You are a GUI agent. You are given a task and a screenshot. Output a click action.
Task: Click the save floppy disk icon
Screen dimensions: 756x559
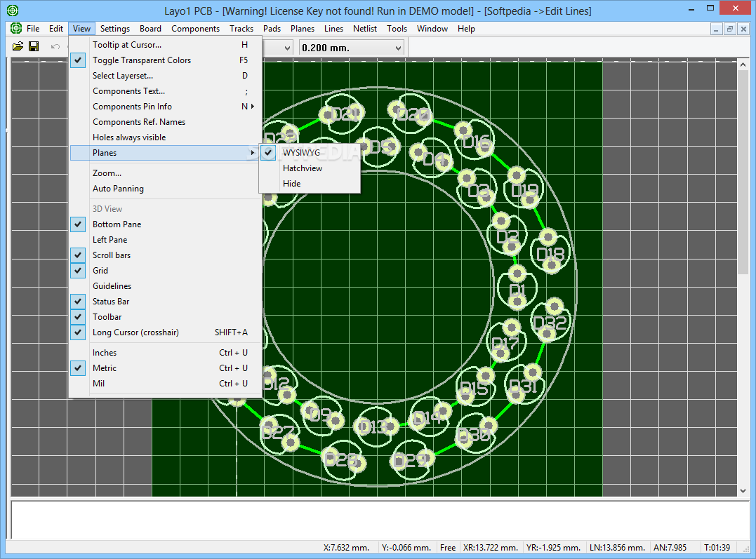tap(34, 47)
